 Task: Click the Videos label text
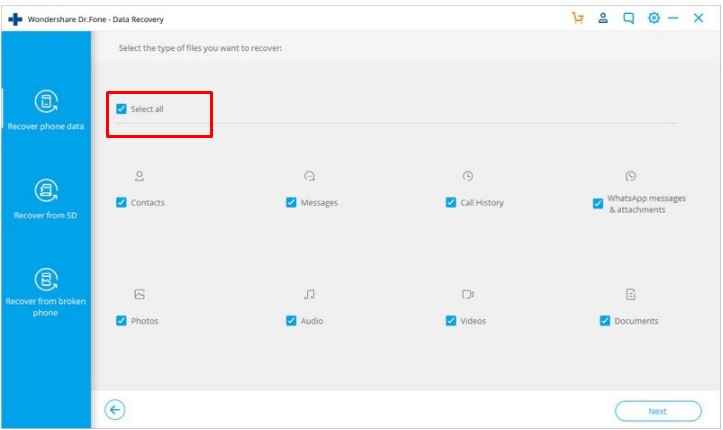(473, 321)
